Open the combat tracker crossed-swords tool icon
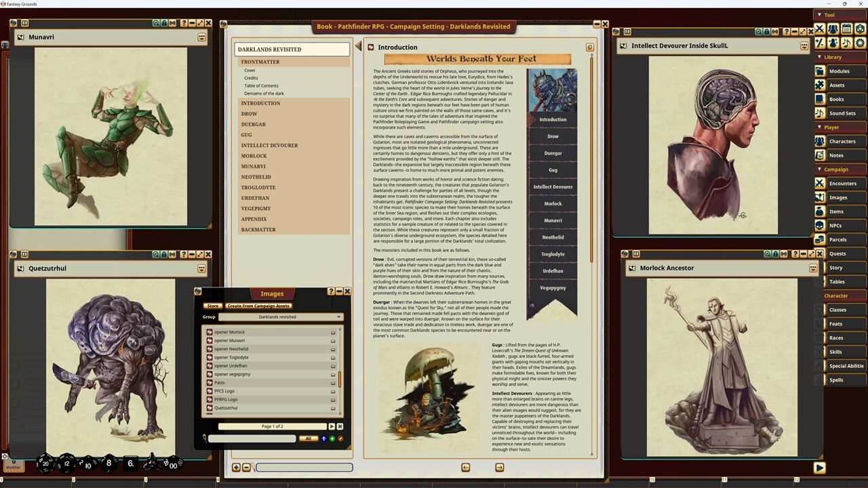 pos(820,28)
